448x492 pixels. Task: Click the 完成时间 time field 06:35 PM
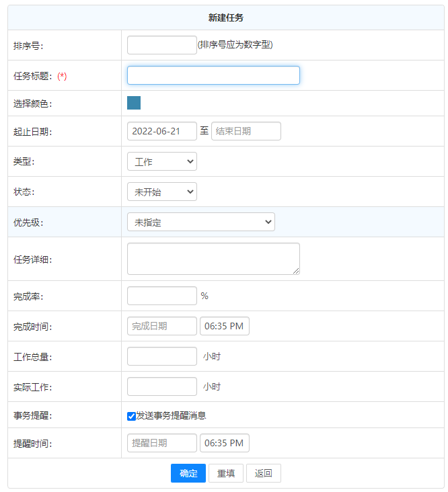[224, 326]
